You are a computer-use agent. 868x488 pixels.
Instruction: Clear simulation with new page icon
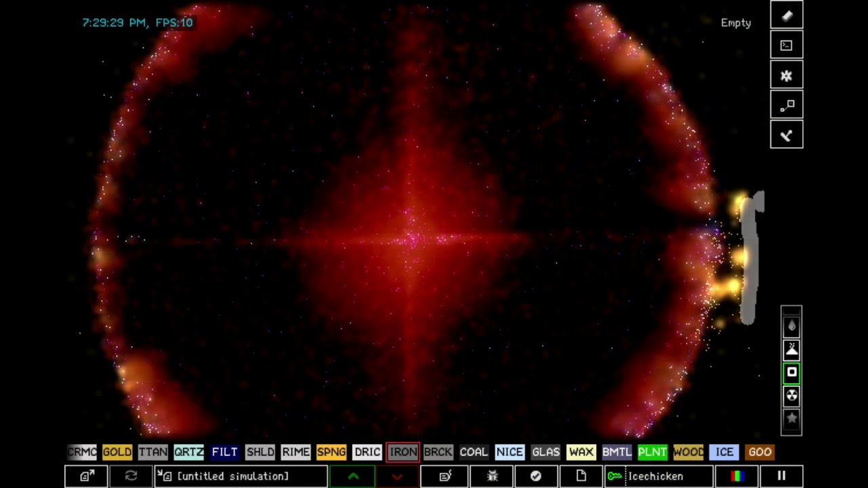pos(580,476)
